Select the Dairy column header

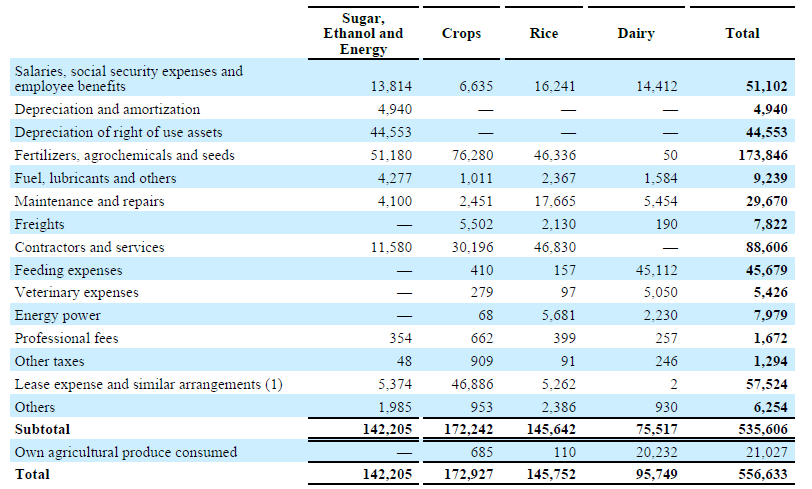coord(636,33)
